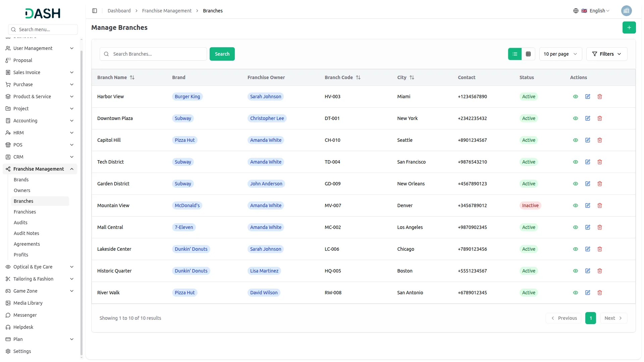Expand the HRM sidebar menu
Screen dimensions: 644x362
click(x=40, y=133)
